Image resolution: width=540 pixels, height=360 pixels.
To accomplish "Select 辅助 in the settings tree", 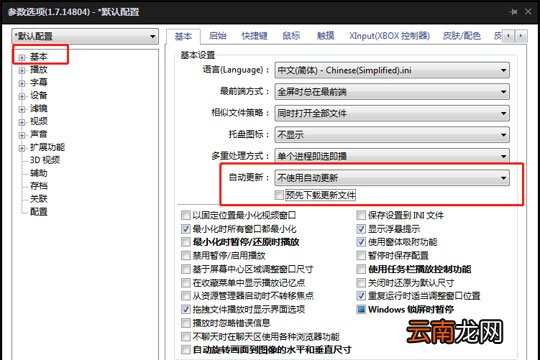I will (39, 173).
